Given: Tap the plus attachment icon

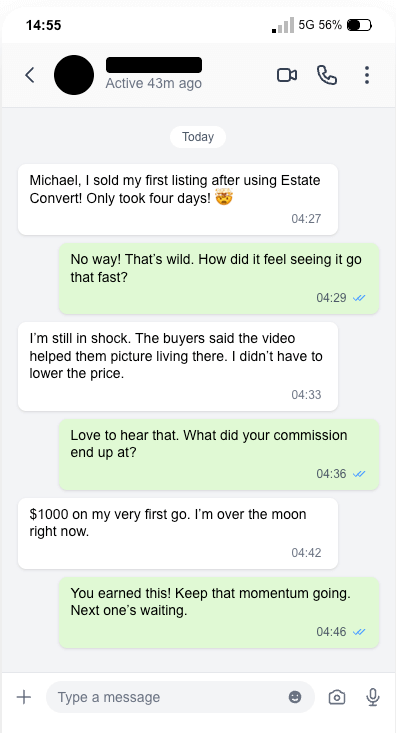Looking at the screenshot, I should (x=23, y=697).
